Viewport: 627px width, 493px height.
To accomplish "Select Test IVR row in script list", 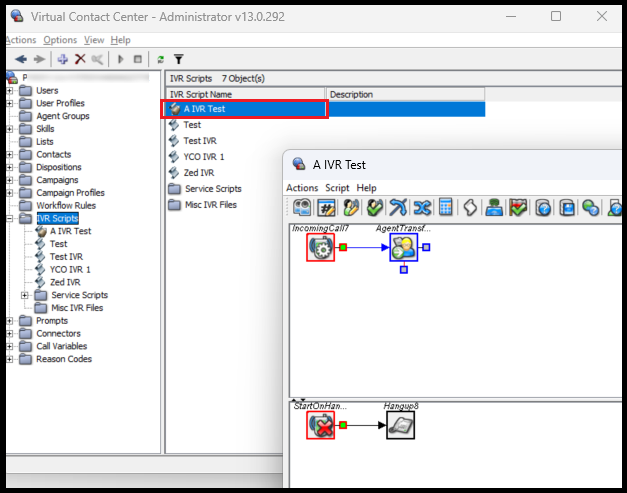I will [200, 141].
